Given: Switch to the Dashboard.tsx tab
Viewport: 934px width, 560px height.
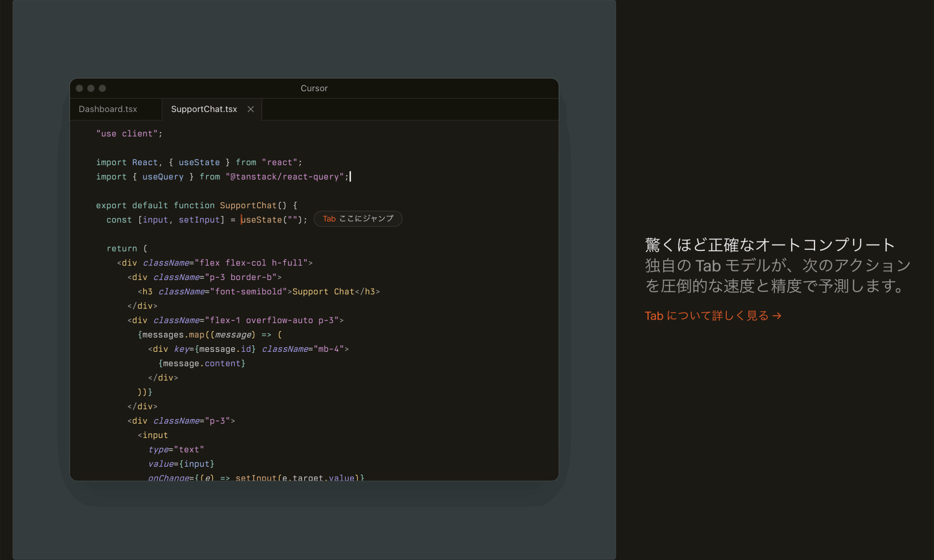Looking at the screenshot, I should [x=108, y=109].
